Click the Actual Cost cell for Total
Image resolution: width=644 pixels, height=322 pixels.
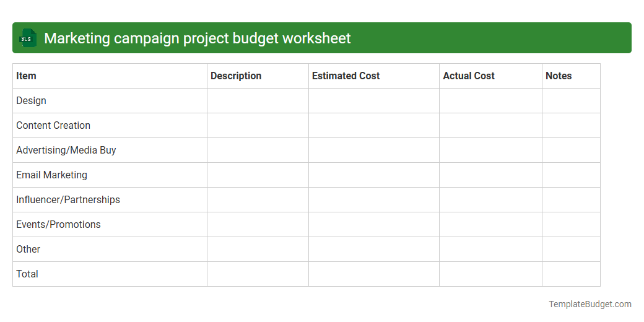[x=491, y=274]
